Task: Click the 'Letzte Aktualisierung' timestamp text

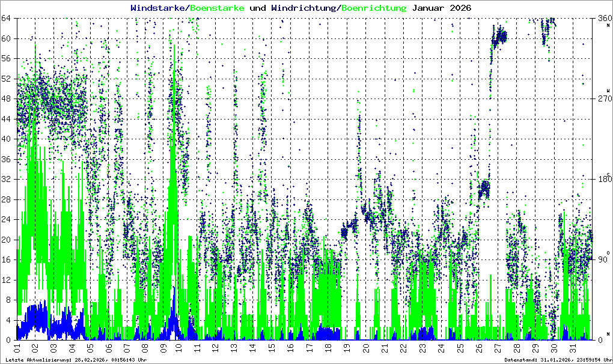Action: click(x=75, y=360)
